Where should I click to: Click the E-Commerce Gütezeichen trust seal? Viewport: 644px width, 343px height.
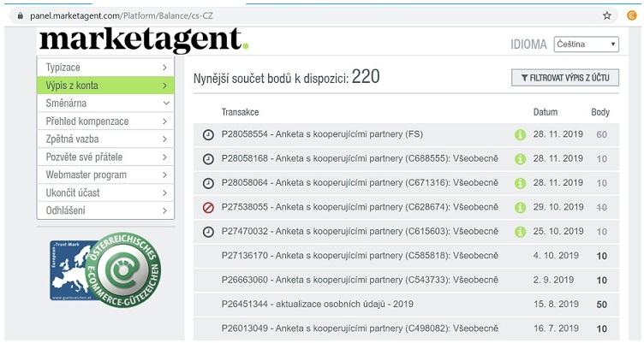126,270
